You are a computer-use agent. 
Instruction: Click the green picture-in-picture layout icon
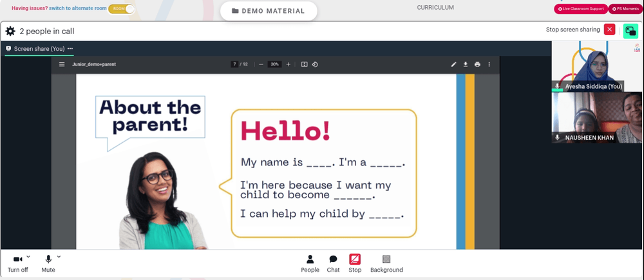coord(630,31)
